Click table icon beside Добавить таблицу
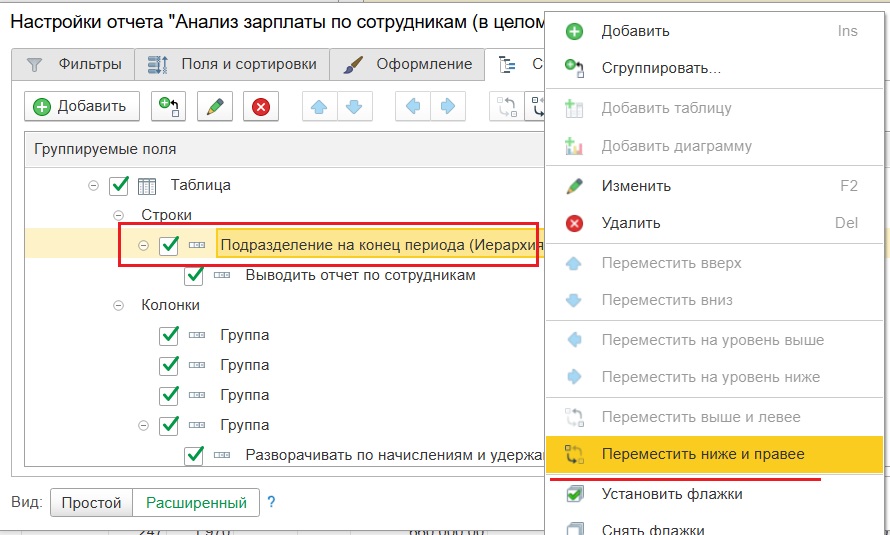The height and width of the screenshot is (535, 890). tap(574, 108)
